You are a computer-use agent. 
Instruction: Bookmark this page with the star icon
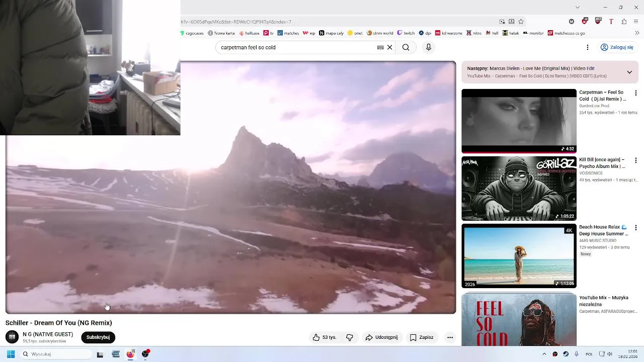pos(521,22)
